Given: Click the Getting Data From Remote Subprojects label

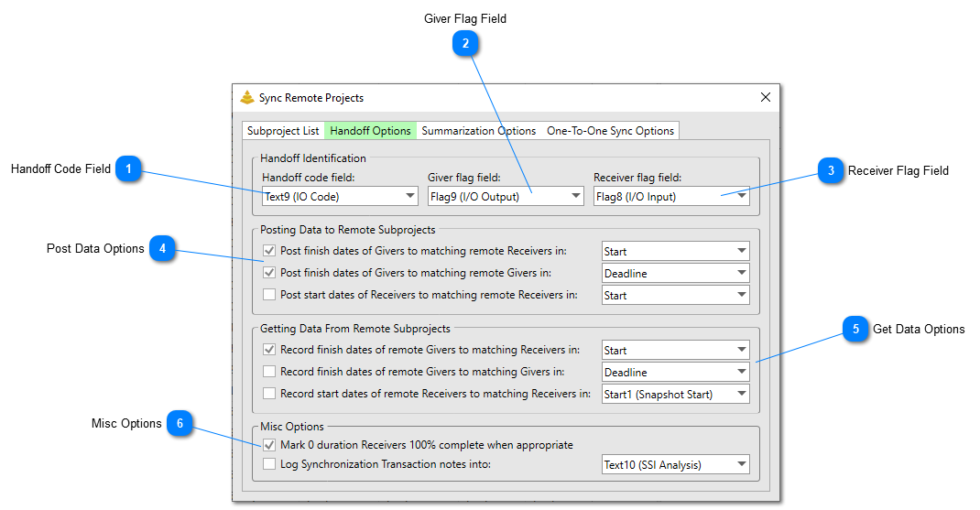Looking at the screenshot, I should pos(355,328).
